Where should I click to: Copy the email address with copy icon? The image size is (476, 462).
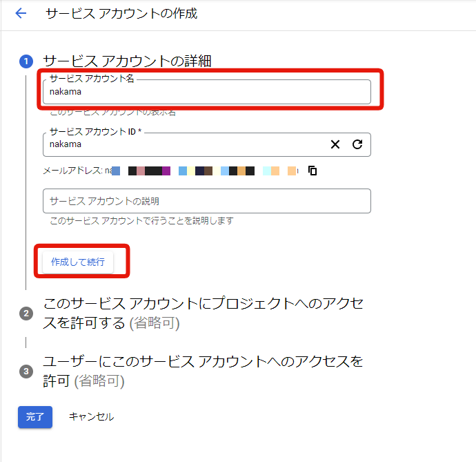[x=313, y=171]
